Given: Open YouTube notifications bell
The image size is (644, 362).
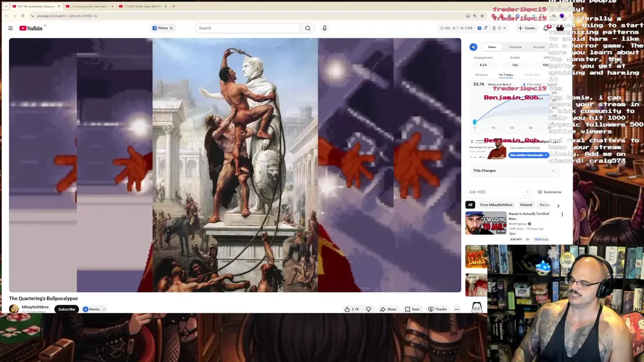Looking at the screenshot, I should (x=546, y=28).
